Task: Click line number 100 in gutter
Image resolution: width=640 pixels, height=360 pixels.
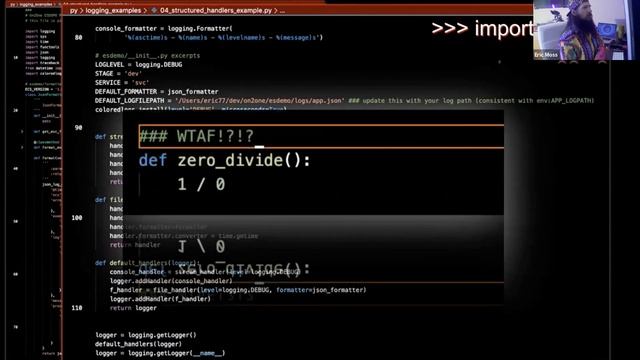Action: [x=77, y=218]
